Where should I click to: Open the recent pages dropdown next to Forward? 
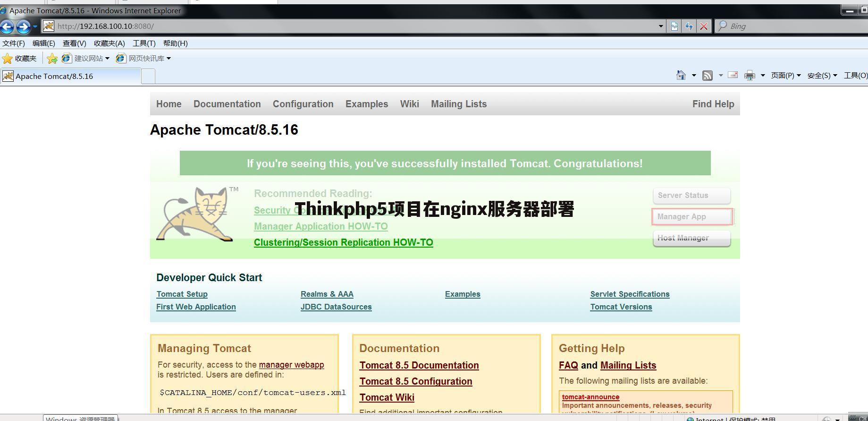click(34, 26)
